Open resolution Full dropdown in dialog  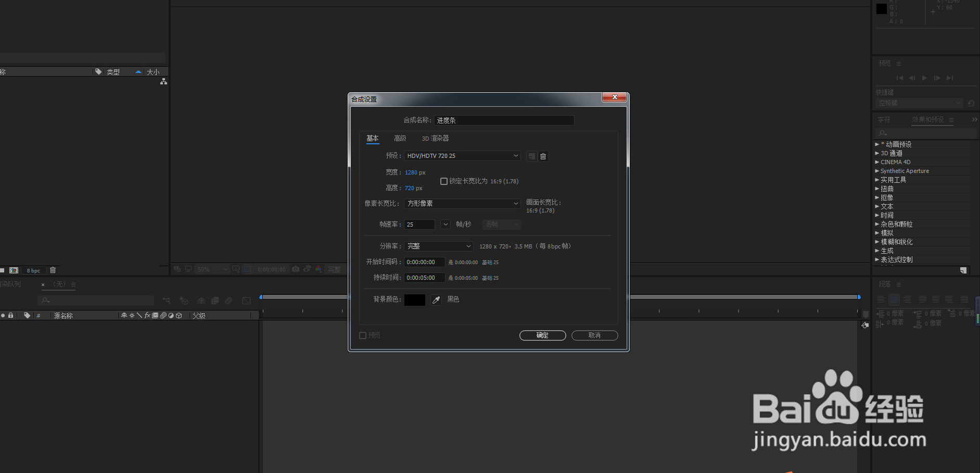coord(439,246)
